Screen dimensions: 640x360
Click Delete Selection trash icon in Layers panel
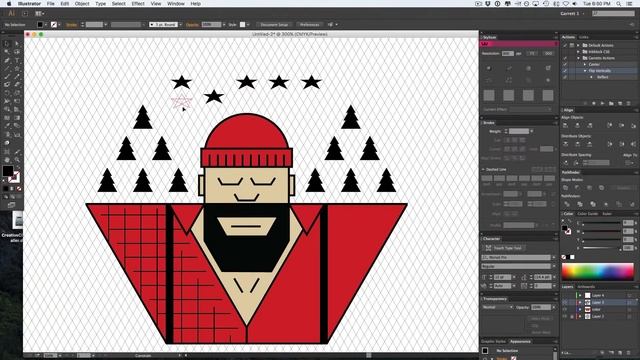[x=629, y=353]
